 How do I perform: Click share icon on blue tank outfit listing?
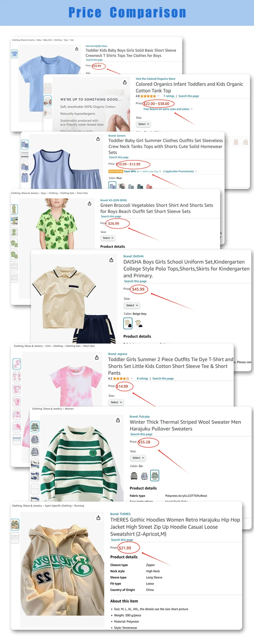pyautogui.click(x=98, y=139)
